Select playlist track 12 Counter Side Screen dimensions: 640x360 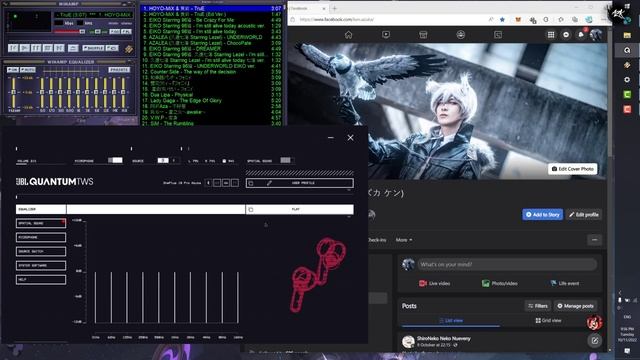[x=211, y=71]
